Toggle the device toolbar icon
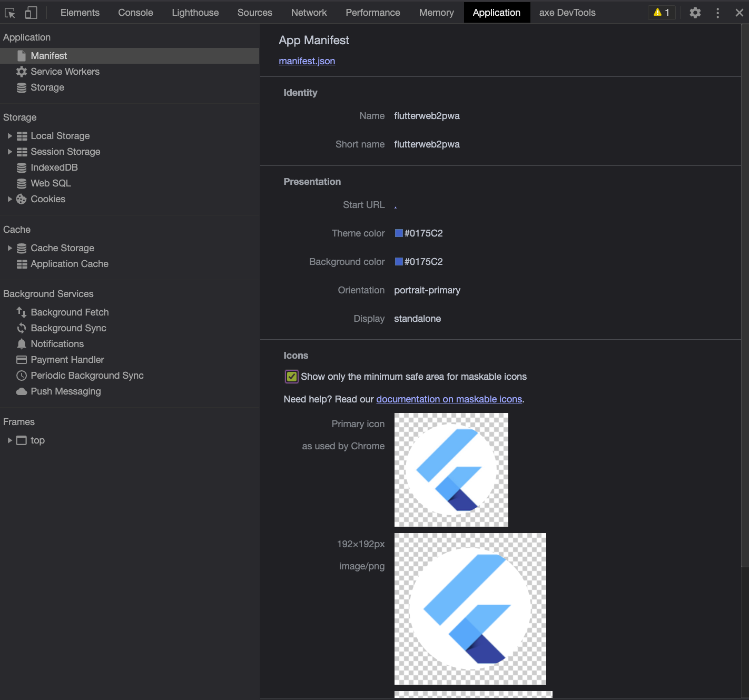 (31, 13)
